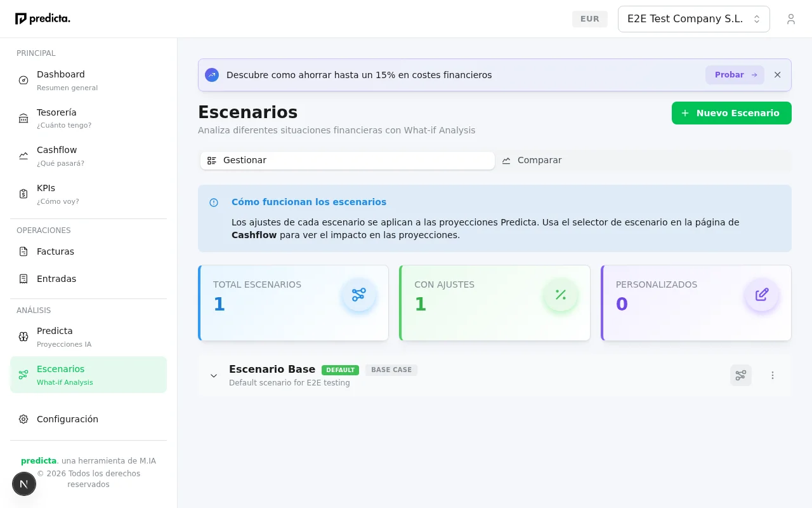Image resolution: width=812 pixels, height=508 pixels.
Task: Select the Tesorería sidebar icon
Action: tap(23, 118)
